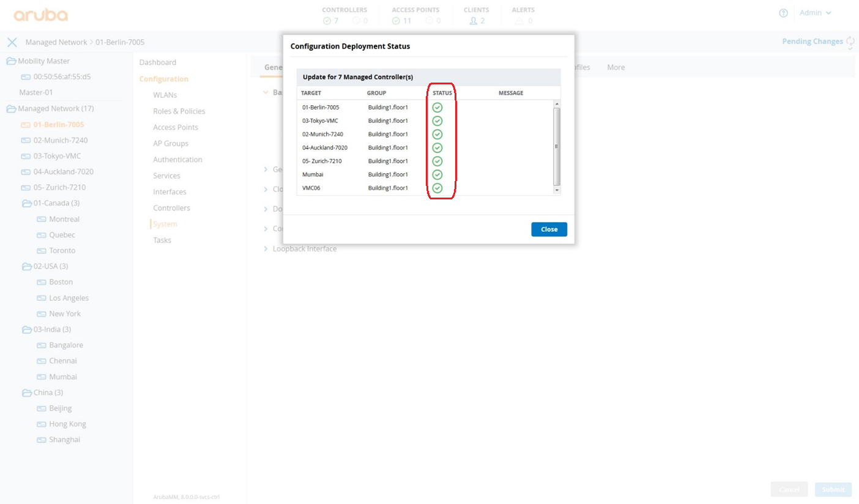Click the dialog scrollbar up arrow

557,104
